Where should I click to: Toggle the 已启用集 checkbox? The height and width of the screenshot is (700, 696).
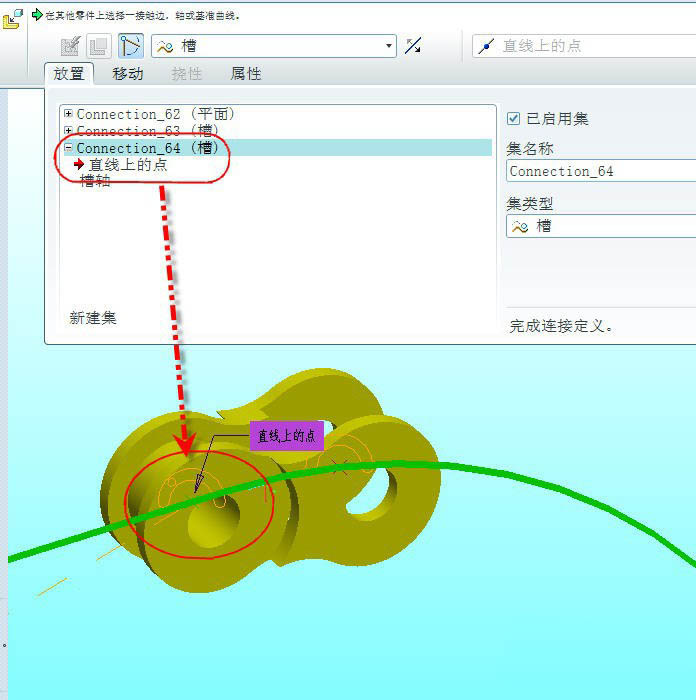point(513,119)
